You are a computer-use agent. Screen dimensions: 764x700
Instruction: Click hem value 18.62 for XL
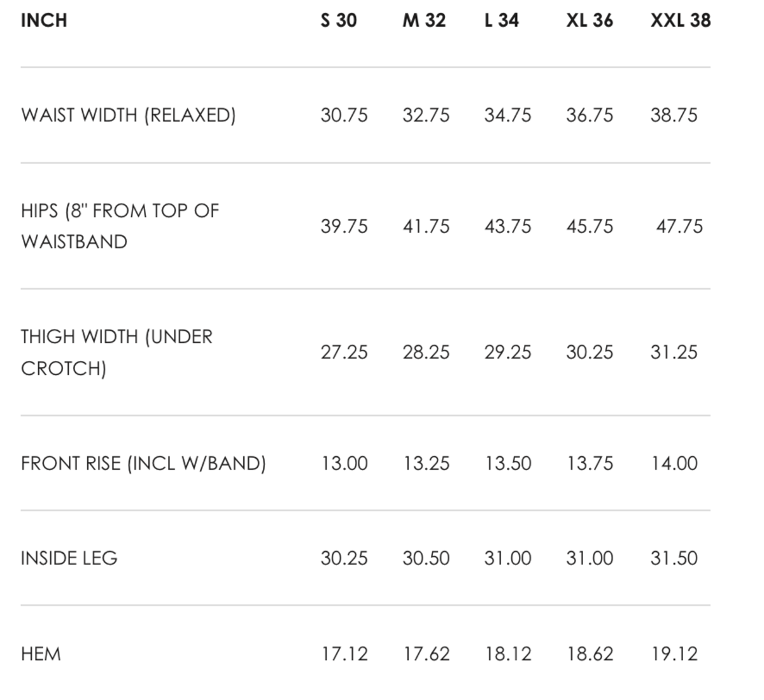590,654
